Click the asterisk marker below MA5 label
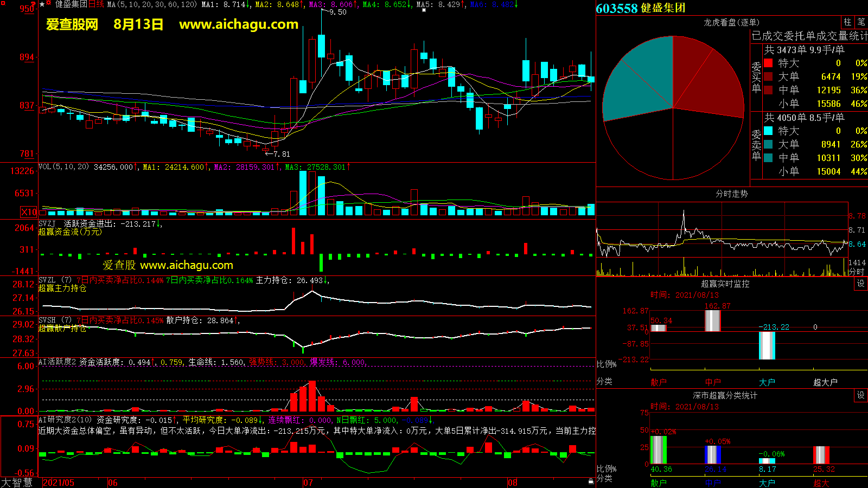Screen dimensions: 868x488 click(x=424, y=10)
